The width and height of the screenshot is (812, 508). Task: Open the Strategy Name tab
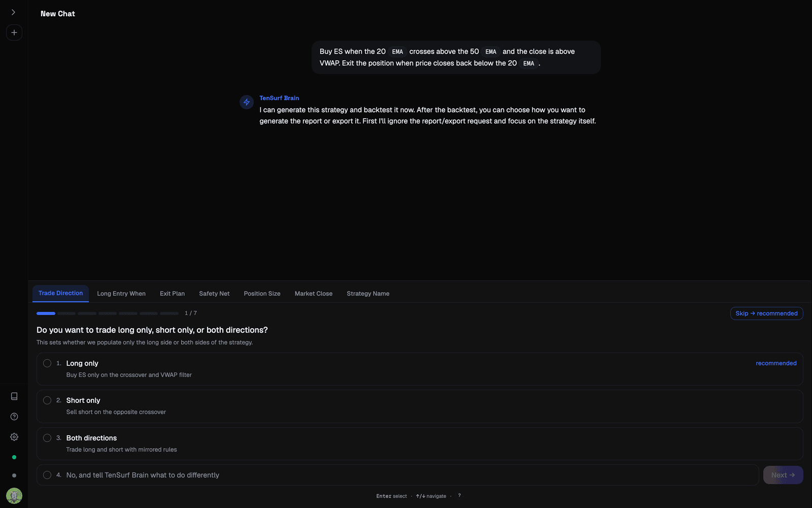pyautogui.click(x=368, y=294)
